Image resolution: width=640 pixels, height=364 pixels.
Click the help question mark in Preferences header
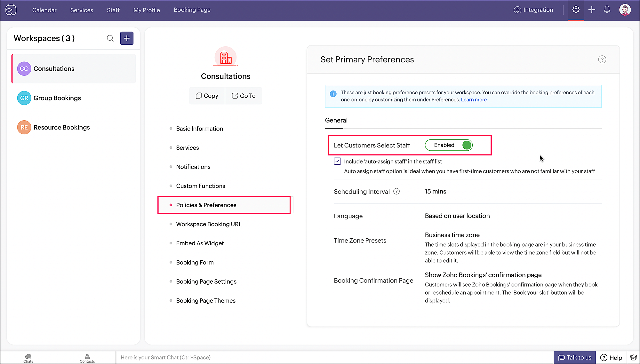[602, 59]
